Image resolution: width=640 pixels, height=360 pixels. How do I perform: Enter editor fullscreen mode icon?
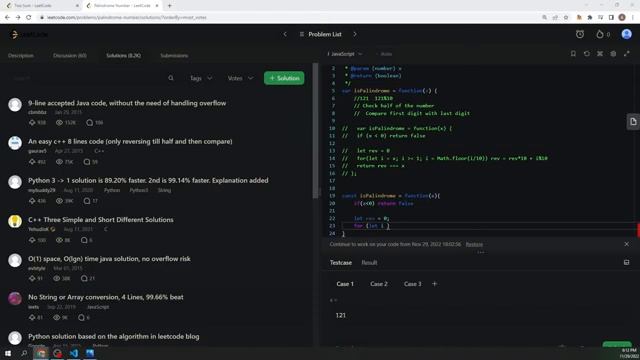pyautogui.click(x=627, y=53)
